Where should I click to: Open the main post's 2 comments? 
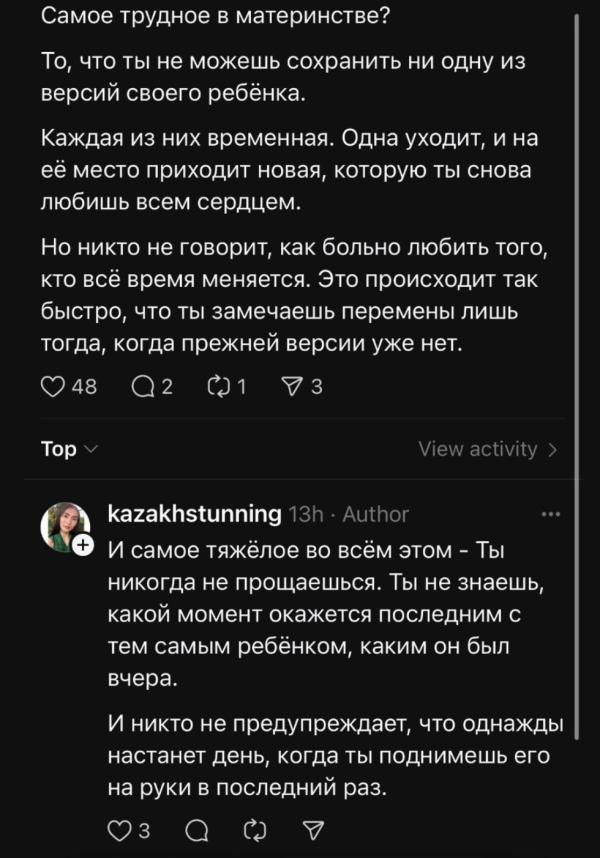pos(142,387)
